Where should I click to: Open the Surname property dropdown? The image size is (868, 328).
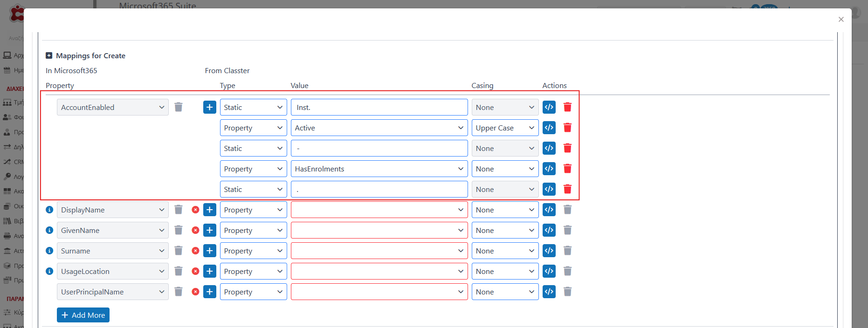click(113, 251)
